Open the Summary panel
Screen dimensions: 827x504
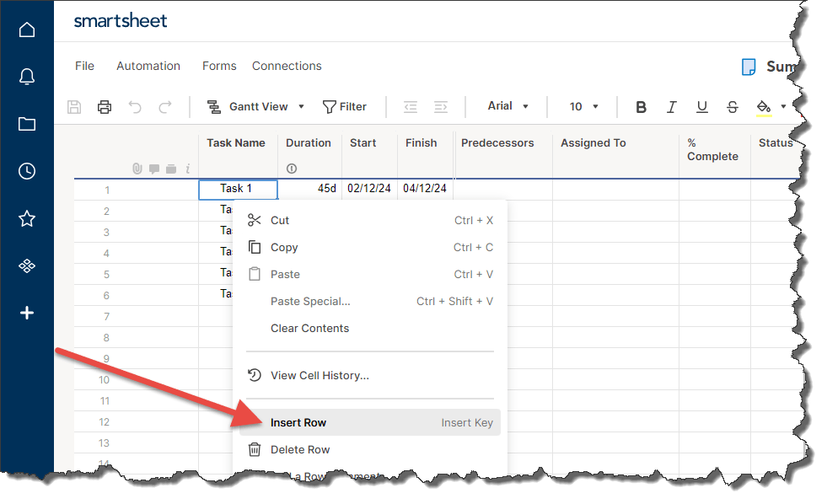click(768, 66)
